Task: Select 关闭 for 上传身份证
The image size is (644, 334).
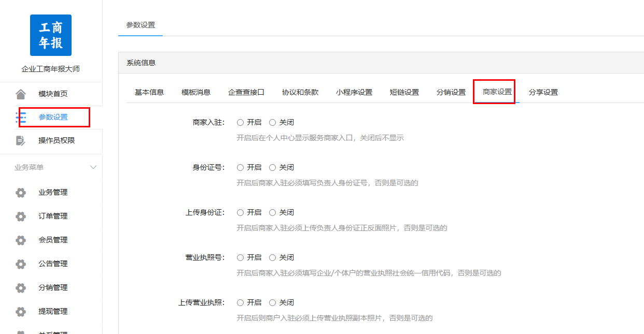Action: pyautogui.click(x=272, y=213)
